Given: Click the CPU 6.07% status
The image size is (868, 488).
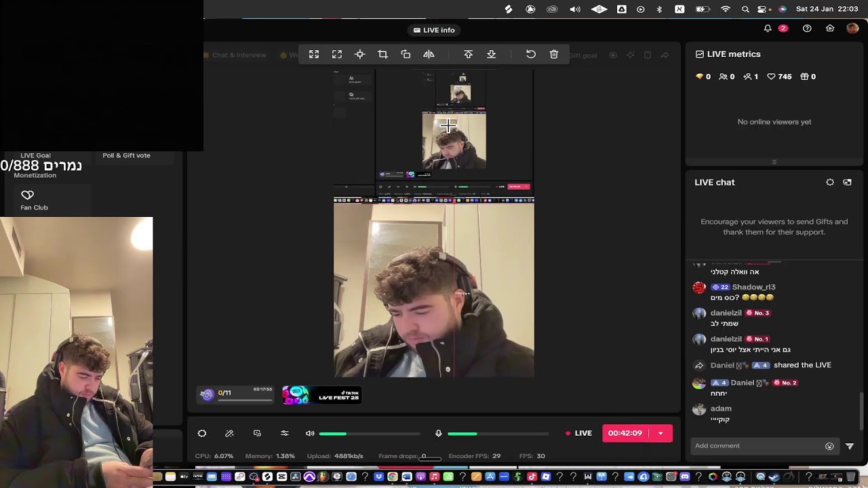Looking at the screenshot, I should pyautogui.click(x=214, y=456).
